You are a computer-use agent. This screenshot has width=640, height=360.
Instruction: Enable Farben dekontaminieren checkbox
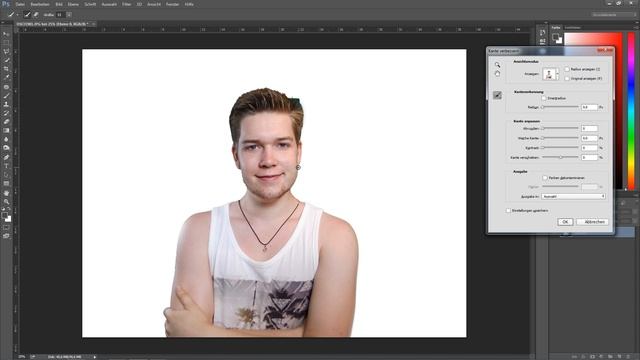(545, 178)
